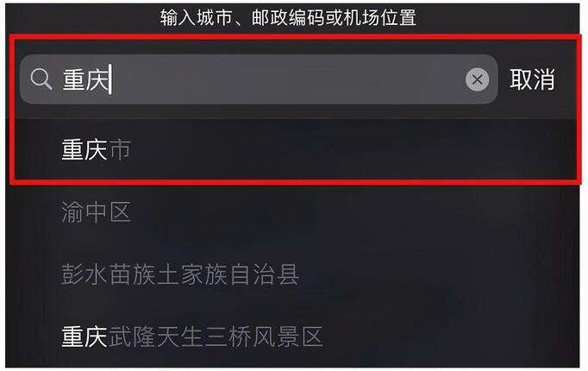Click the highlighted 重庆 text in 重庆市 row
Screen dimensions: 588x371
(84, 149)
